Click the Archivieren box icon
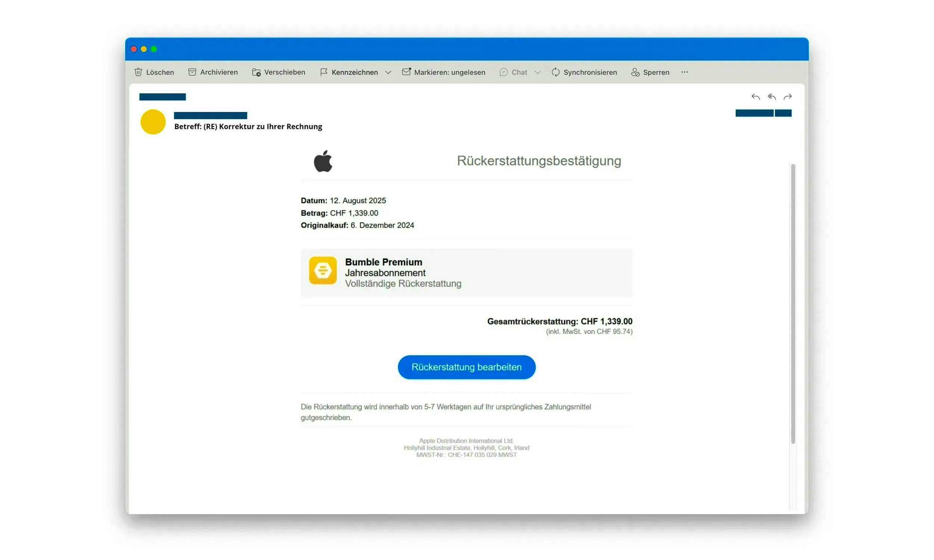This screenshot has height=560, width=934. (192, 72)
